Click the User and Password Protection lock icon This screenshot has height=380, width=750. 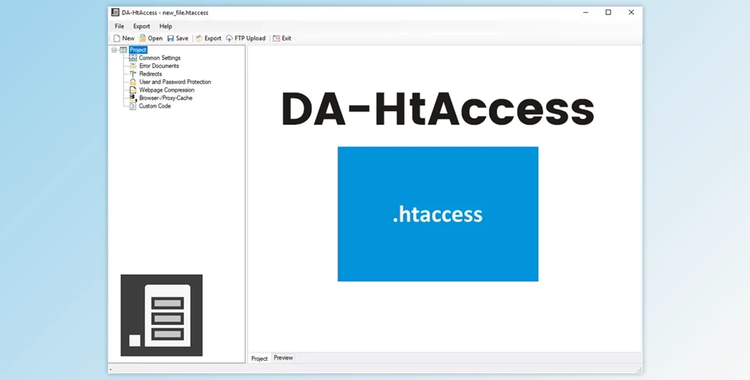[x=133, y=82]
